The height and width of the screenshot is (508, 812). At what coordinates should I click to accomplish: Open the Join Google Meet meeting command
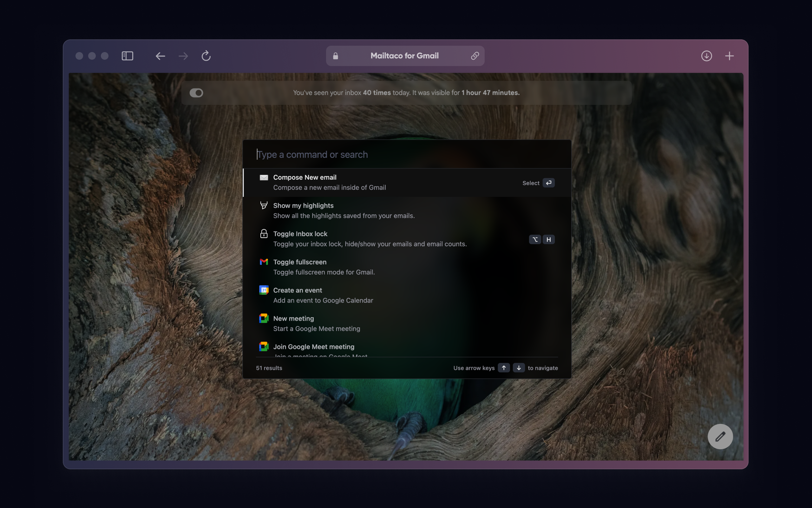(x=407, y=348)
